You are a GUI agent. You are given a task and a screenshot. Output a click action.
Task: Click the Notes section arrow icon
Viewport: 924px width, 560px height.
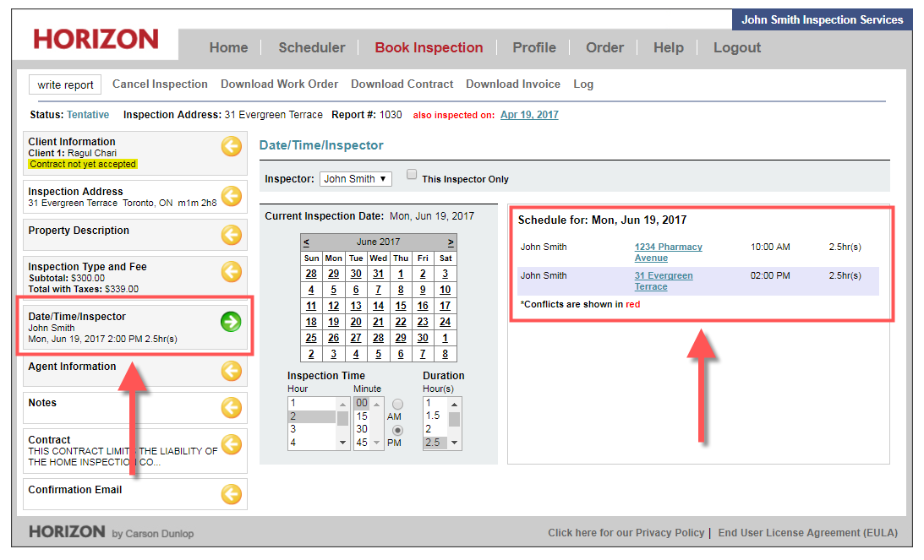click(x=231, y=408)
